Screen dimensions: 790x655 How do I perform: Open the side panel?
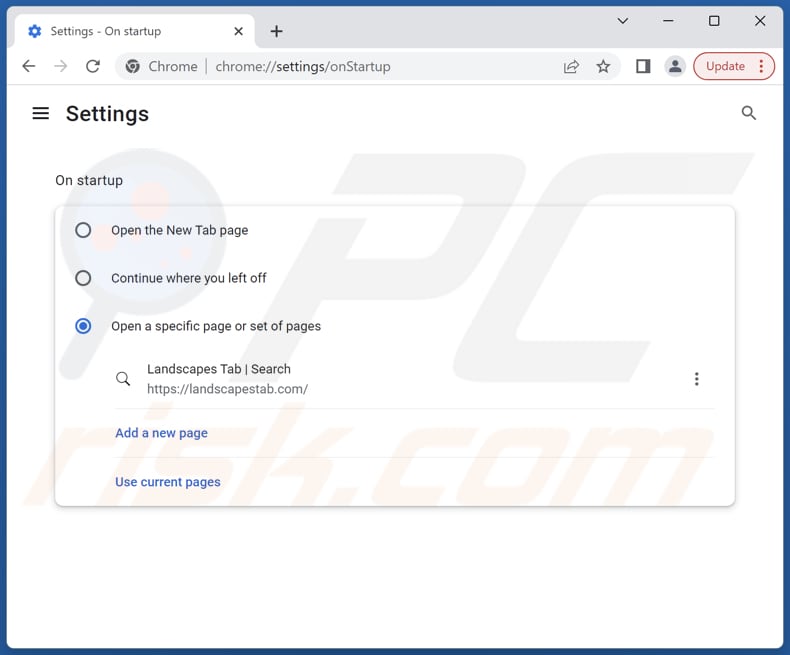[643, 66]
